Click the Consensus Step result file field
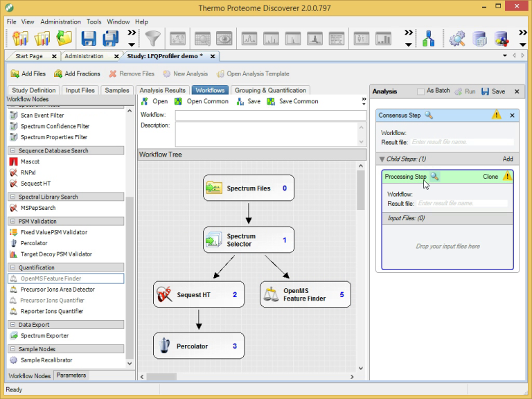 tap(457, 142)
